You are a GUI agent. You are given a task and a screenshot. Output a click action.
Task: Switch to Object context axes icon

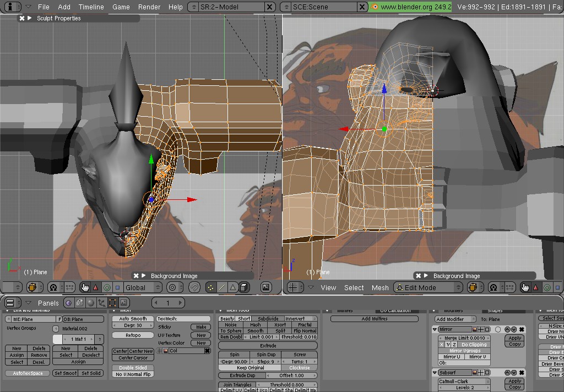click(x=102, y=303)
